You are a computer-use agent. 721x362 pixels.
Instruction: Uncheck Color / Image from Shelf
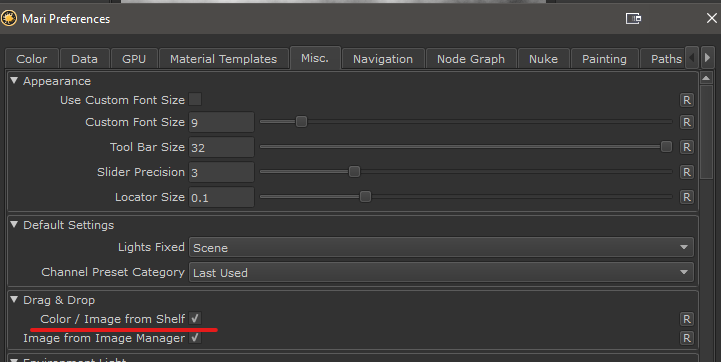tap(195, 318)
